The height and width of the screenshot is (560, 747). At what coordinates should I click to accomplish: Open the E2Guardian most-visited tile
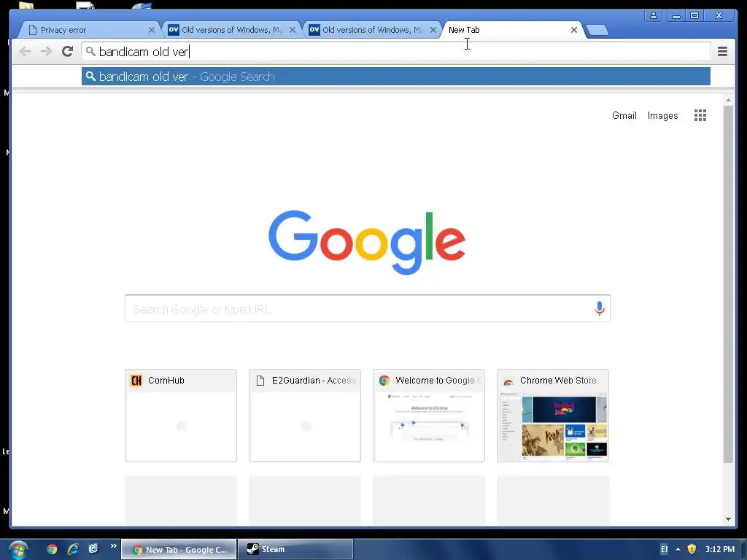point(305,415)
